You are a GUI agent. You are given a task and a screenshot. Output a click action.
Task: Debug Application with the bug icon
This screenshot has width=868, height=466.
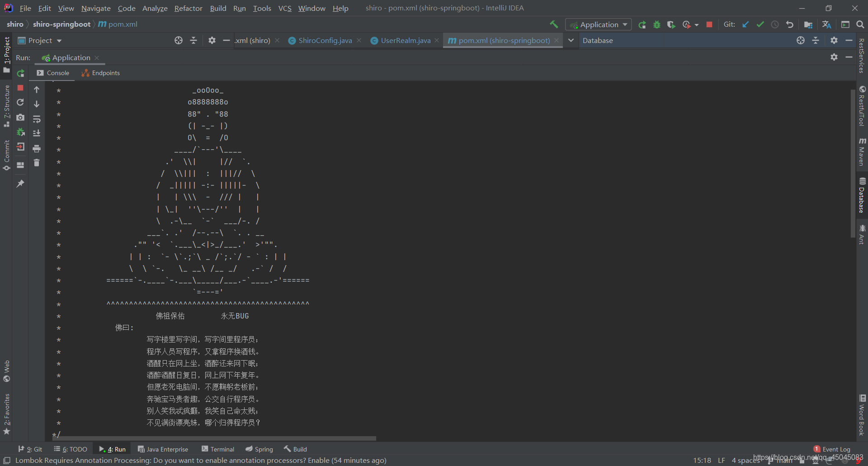tap(657, 24)
